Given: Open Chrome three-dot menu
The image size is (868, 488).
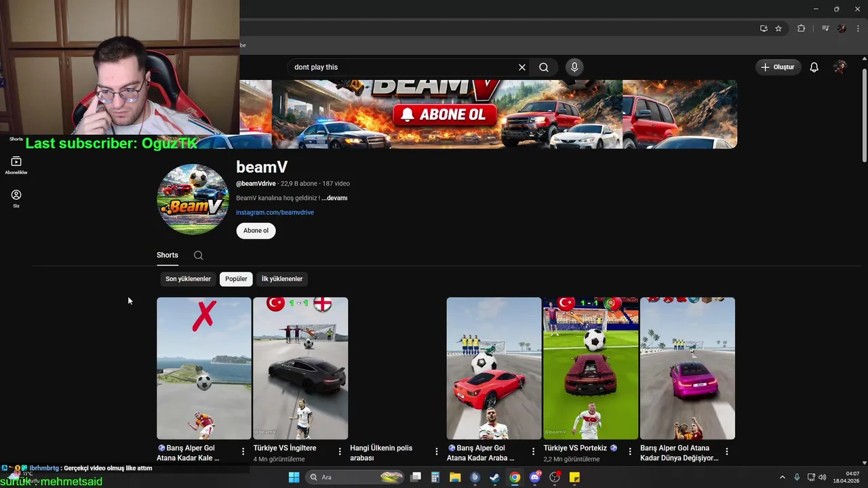Looking at the screenshot, I should tap(858, 28).
